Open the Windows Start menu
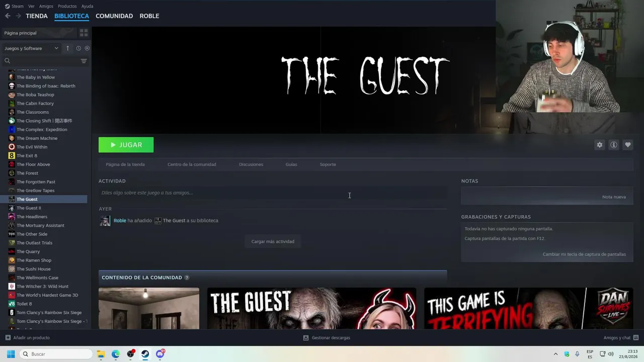The width and height of the screenshot is (644, 362). 11,354
